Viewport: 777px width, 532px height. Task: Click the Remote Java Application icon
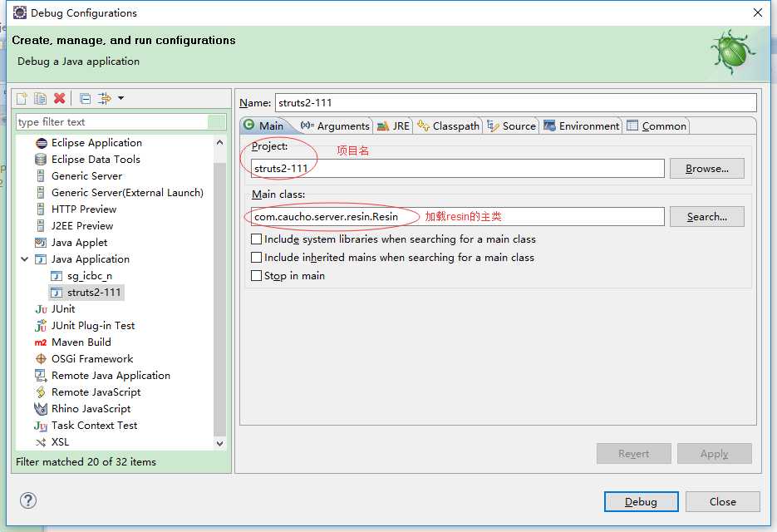41,376
